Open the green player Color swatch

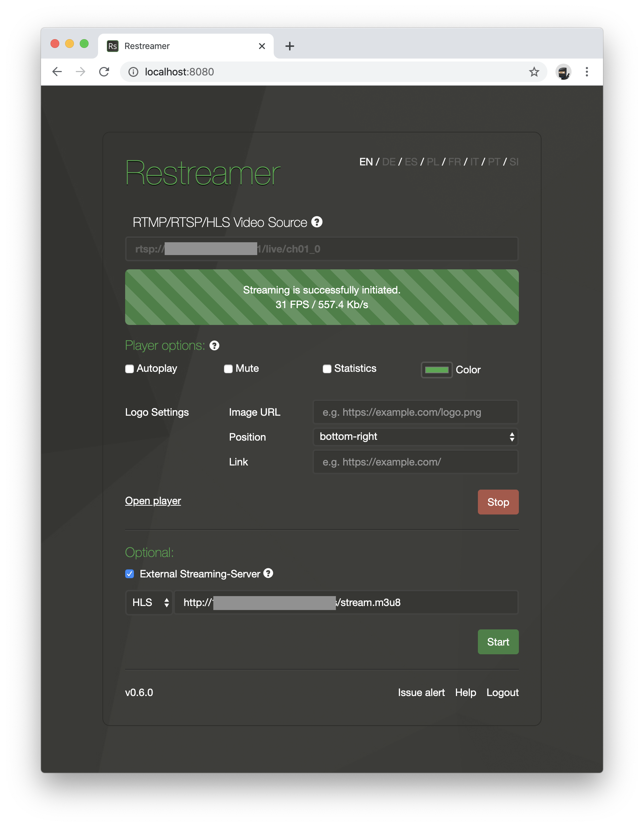click(437, 370)
